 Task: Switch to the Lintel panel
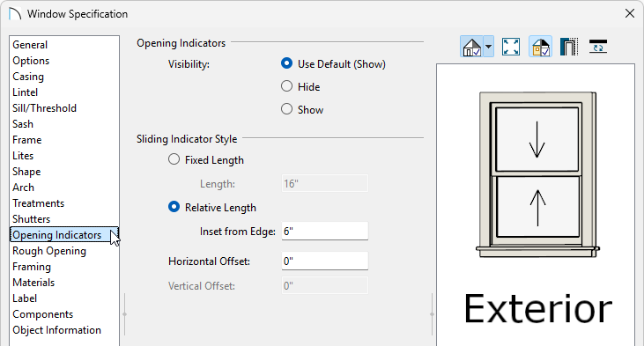pyautogui.click(x=64, y=92)
